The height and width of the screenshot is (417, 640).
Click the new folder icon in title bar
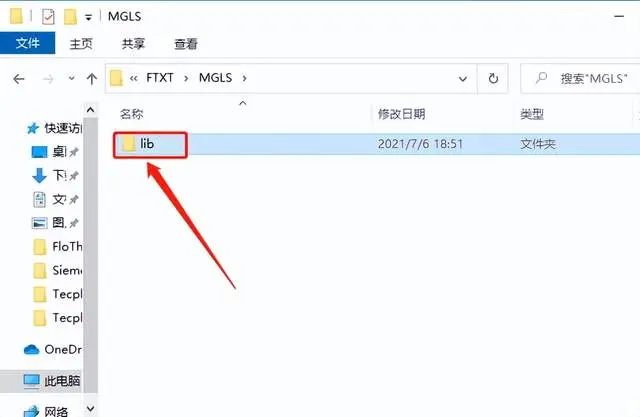point(70,17)
